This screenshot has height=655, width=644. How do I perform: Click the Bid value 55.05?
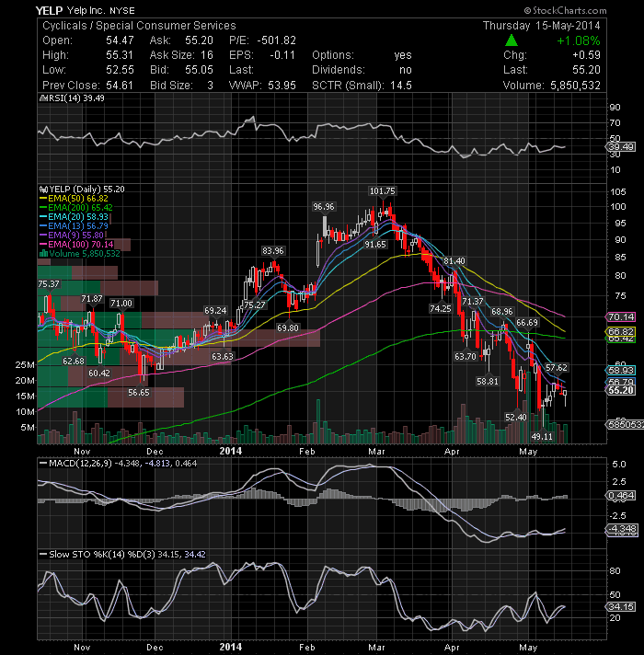pyautogui.click(x=200, y=70)
